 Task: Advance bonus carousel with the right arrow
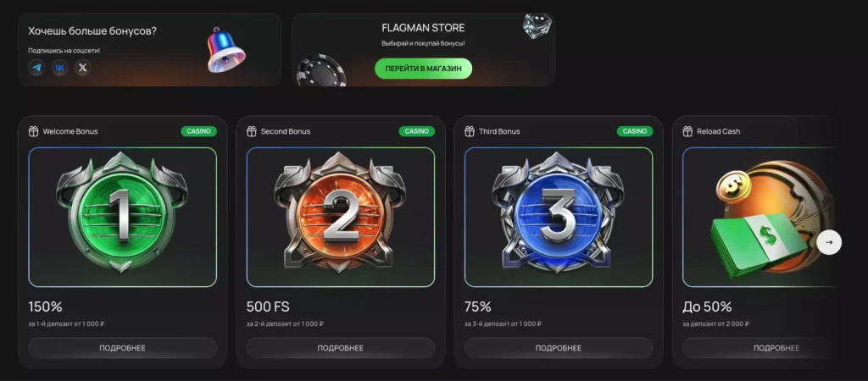829,242
